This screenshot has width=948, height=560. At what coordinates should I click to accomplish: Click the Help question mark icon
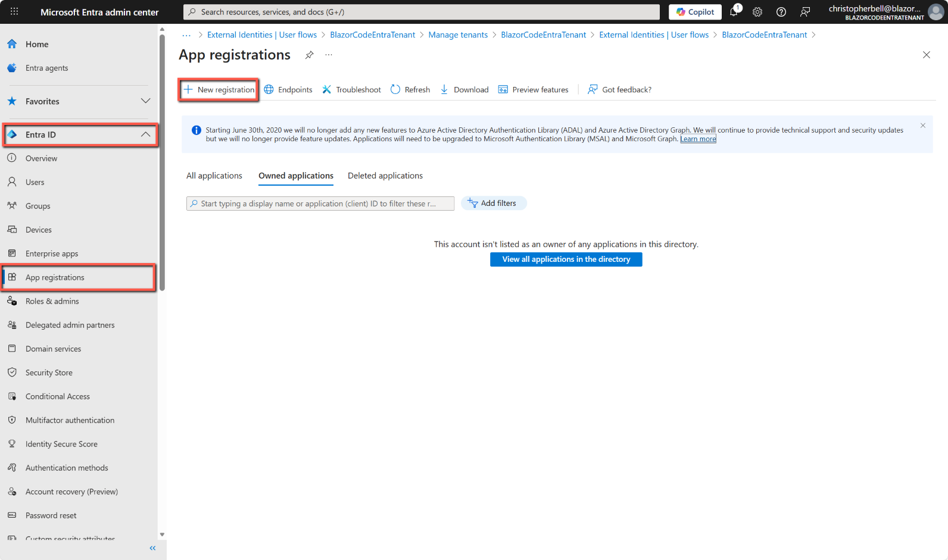(781, 12)
